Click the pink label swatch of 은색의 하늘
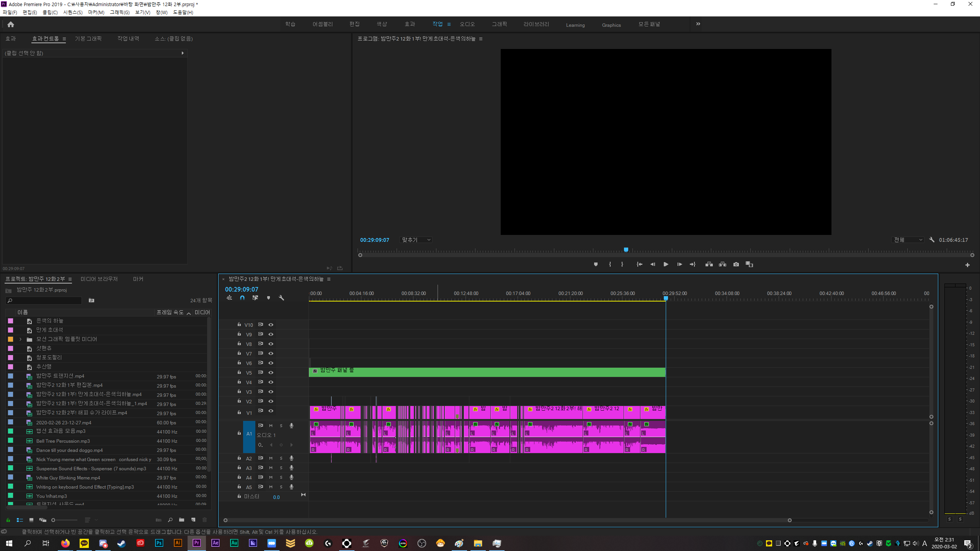Screen dimensions: 980x551 (x=11, y=321)
